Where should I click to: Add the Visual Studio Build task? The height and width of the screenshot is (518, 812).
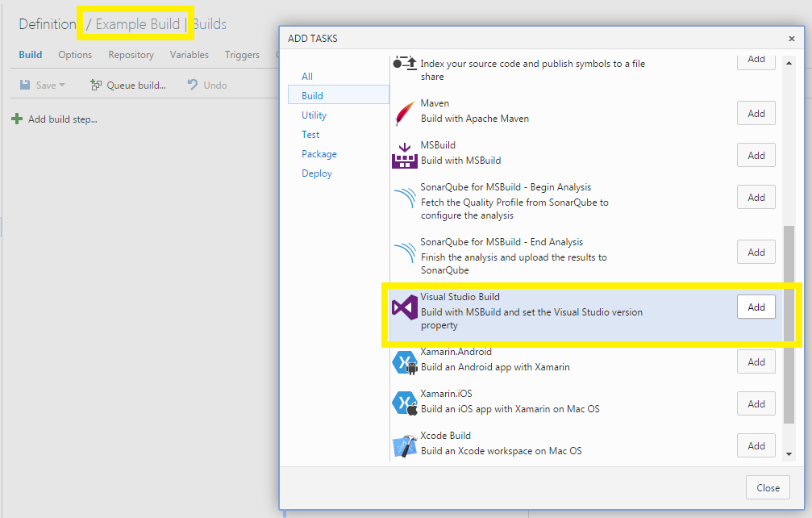pyautogui.click(x=756, y=307)
